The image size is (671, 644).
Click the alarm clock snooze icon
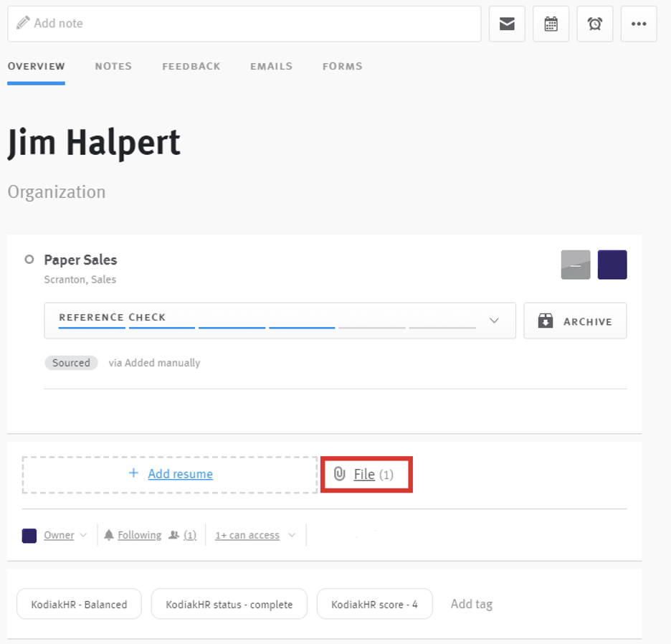point(595,24)
